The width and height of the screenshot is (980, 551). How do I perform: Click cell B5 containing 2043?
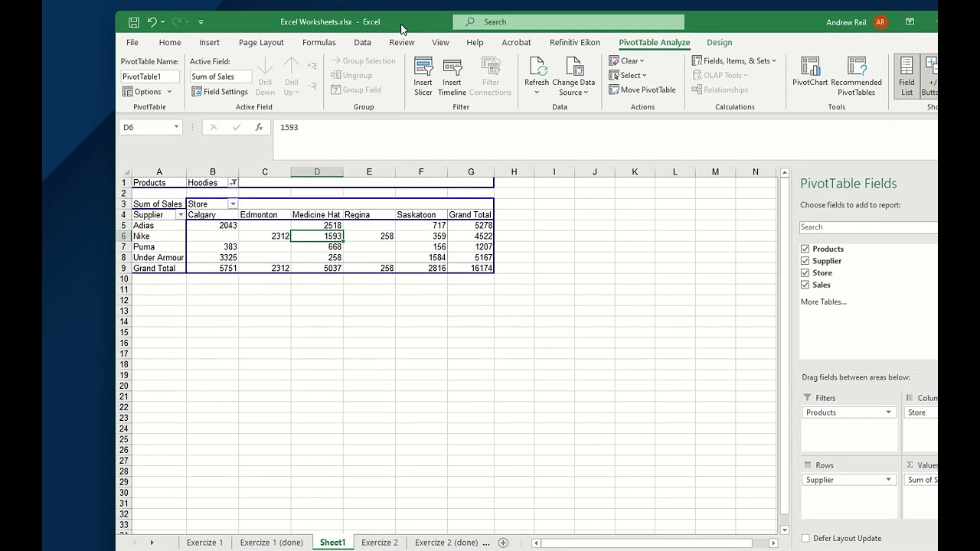tap(213, 226)
